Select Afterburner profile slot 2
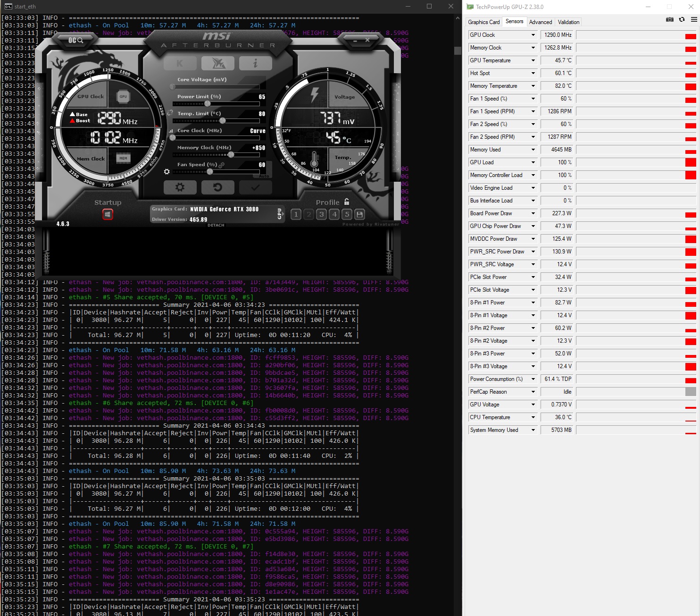 point(309,214)
